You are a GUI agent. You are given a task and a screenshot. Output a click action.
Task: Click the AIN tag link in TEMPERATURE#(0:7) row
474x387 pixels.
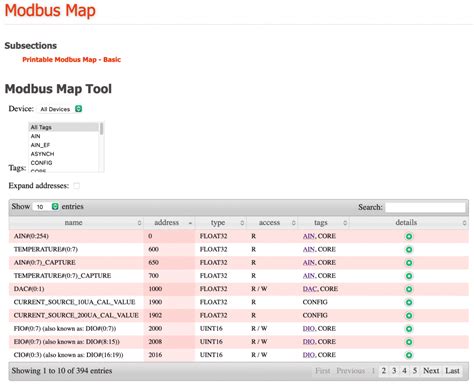pyautogui.click(x=309, y=249)
